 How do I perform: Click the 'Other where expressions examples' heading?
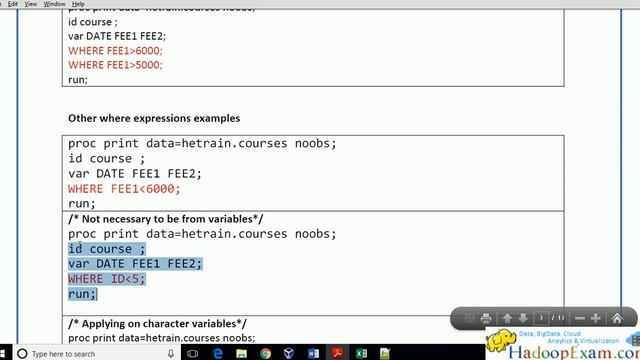coord(154,118)
